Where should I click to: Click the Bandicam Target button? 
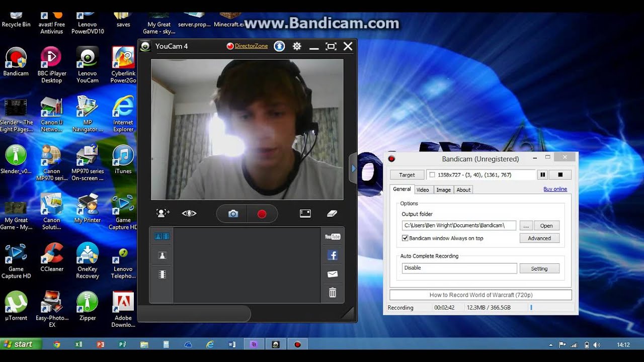click(407, 175)
